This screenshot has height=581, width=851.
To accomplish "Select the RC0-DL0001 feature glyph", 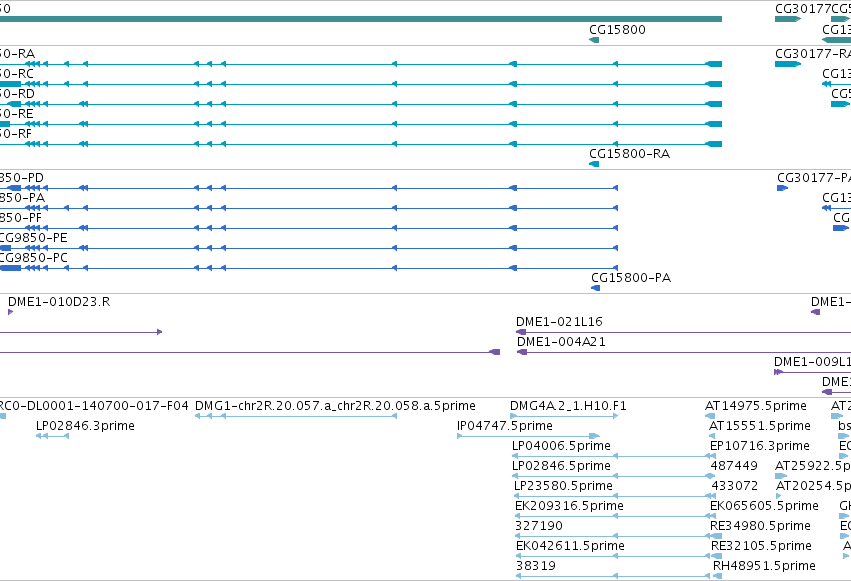I will tap(3, 416).
